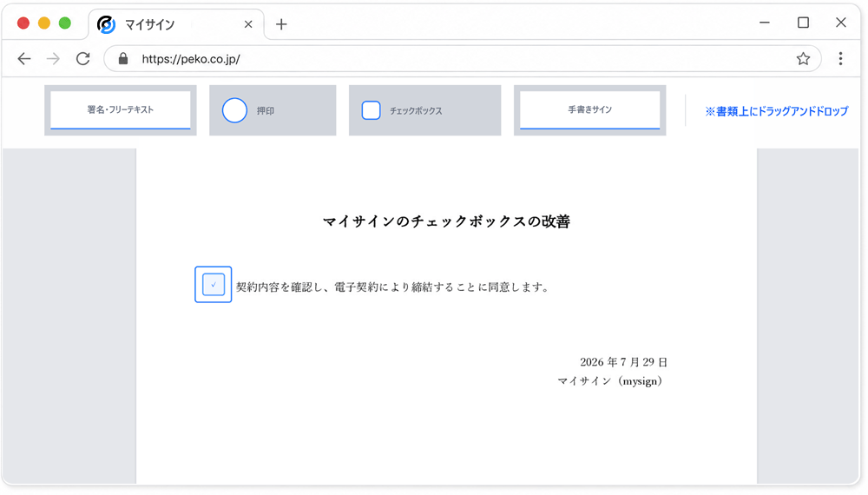868x495 pixels.
Task: Click the ※書類上にドラッグアンドドロップ hint text
Action: coord(777,111)
